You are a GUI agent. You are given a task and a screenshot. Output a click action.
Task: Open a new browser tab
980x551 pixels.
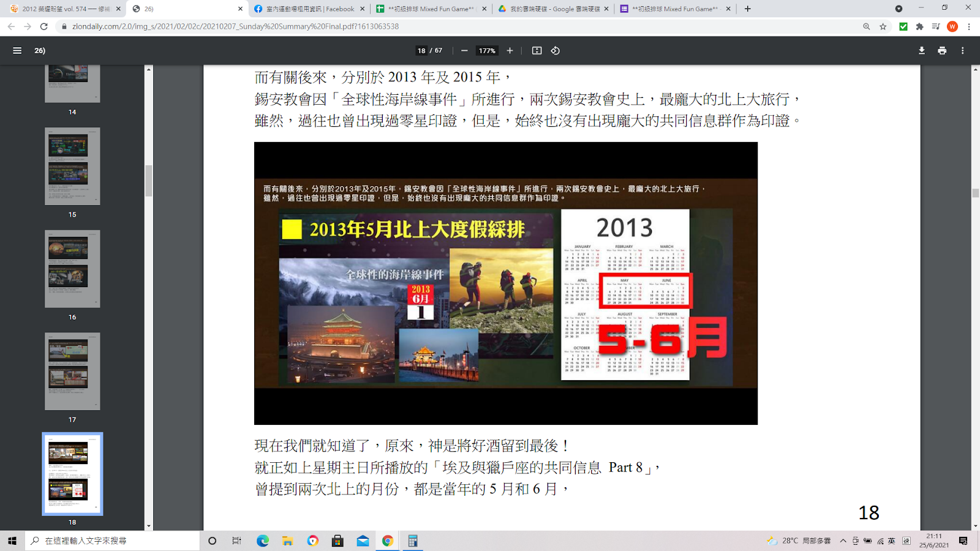(x=747, y=9)
